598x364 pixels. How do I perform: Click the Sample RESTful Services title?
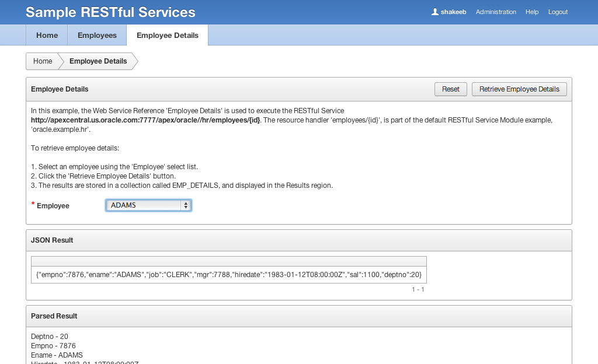(110, 12)
